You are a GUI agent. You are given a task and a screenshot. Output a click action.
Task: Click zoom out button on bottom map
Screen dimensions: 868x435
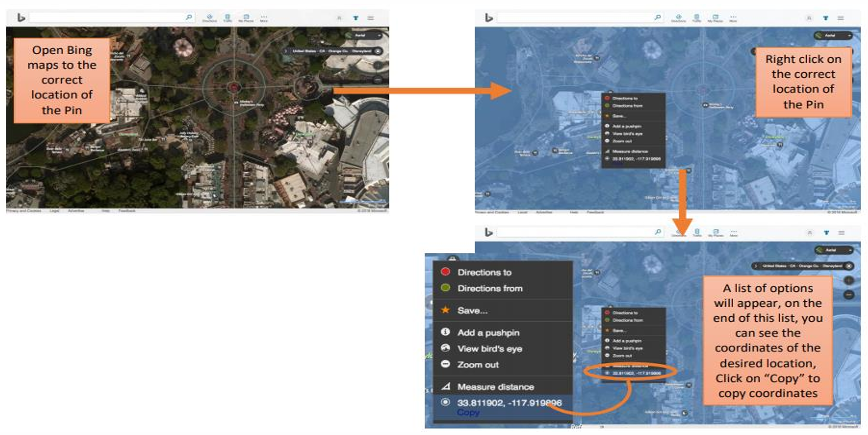click(849, 294)
